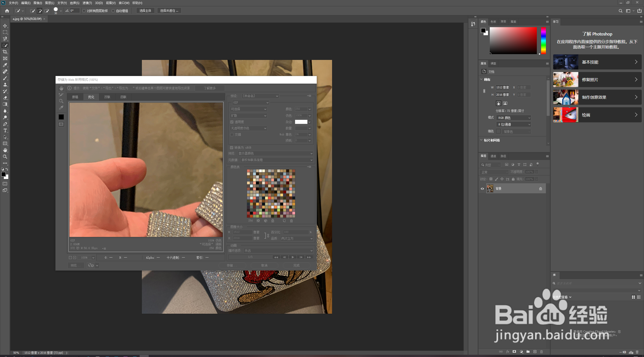The height and width of the screenshot is (357, 644).
Task: Hide the 背景 layer with eye icon
Action: (482, 189)
